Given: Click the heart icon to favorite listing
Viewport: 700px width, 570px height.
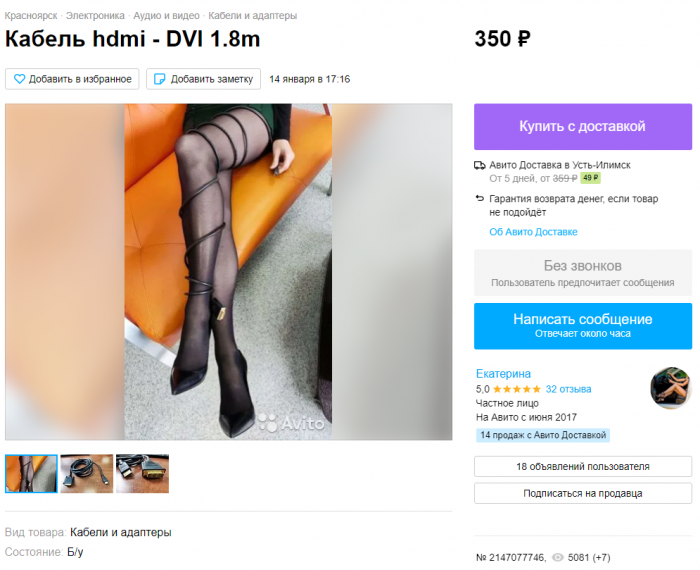Looking at the screenshot, I should (x=19, y=79).
